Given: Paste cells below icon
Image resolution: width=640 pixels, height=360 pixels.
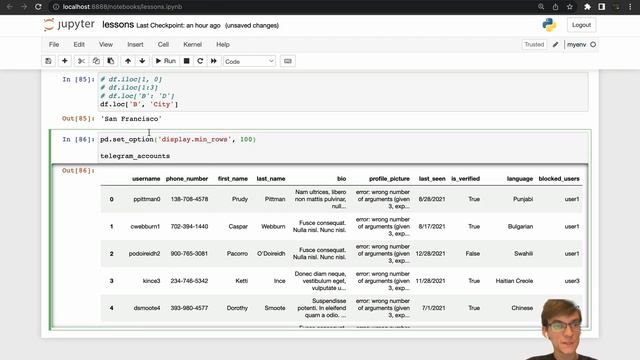Looking at the screenshot, I should [111, 61].
